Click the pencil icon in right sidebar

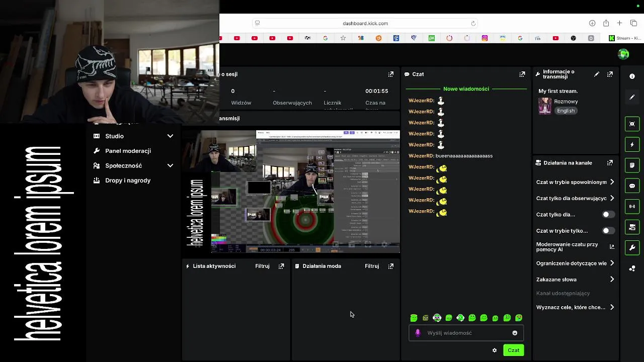pyautogui.click(x=632, y=97)
